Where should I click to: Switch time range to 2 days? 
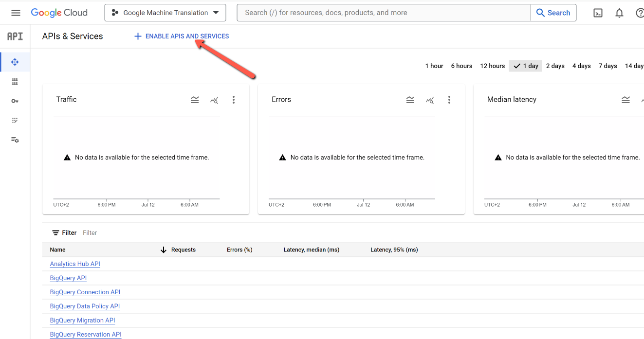[x=555, y=66]
